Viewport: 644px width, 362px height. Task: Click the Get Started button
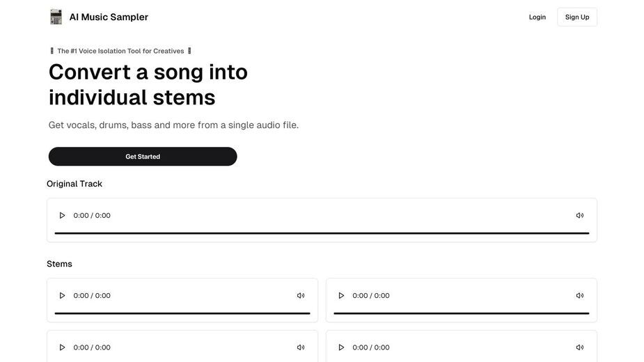(143, 157)
